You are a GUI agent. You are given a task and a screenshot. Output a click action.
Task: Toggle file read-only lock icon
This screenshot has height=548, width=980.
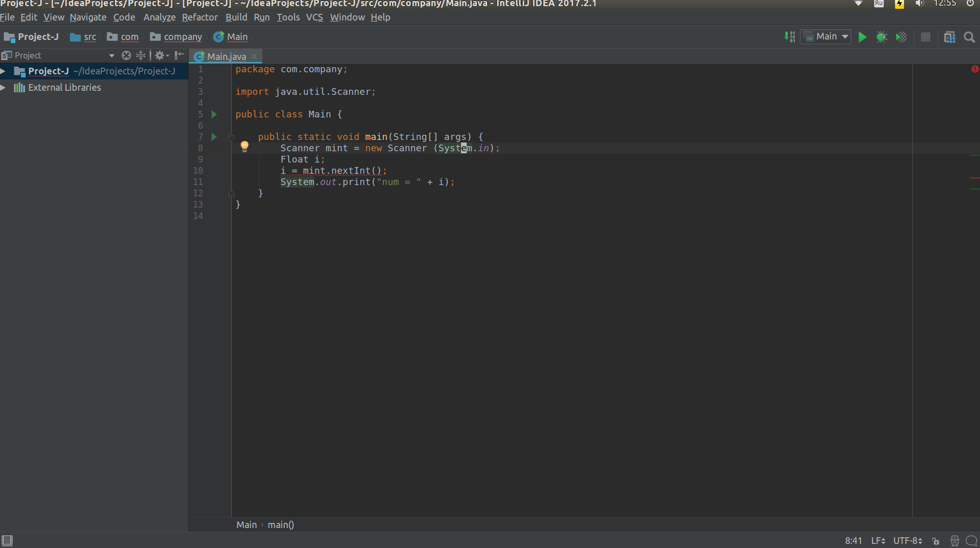click(x=936, y=541)
